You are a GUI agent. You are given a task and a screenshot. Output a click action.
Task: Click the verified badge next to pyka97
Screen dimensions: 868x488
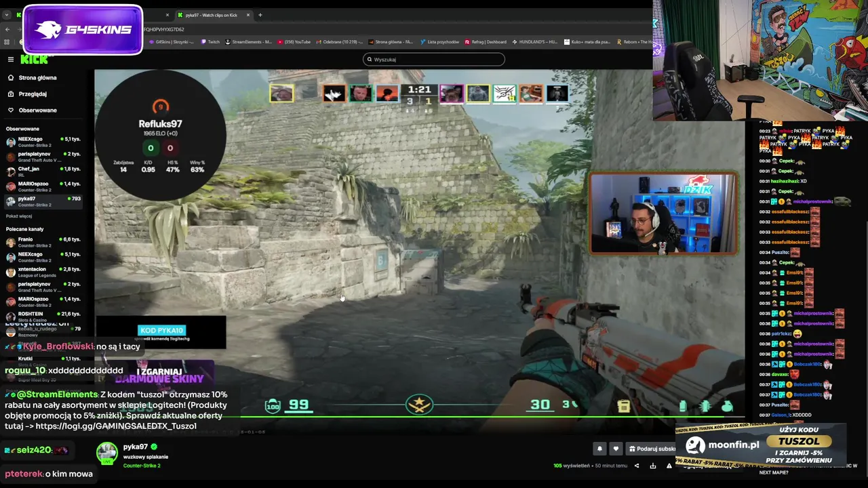tap(154, 447)
